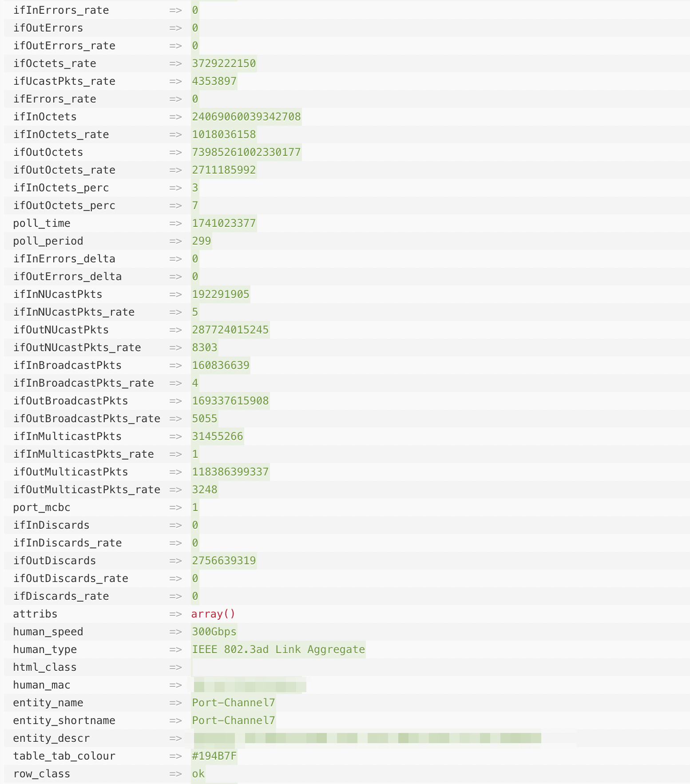Select the ifInOctets_rate value 1018036158
This screenshot has height=784, width=690.
pos(224,135)
